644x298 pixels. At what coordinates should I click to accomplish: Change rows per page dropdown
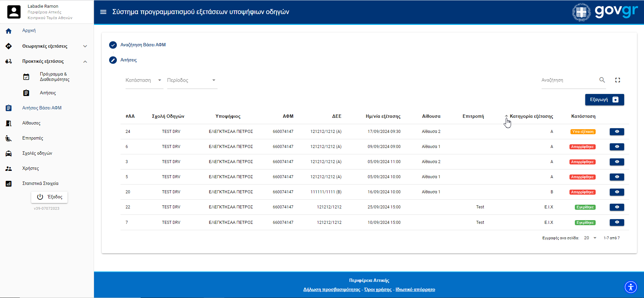pyautogui.click(x=590, y=238)
